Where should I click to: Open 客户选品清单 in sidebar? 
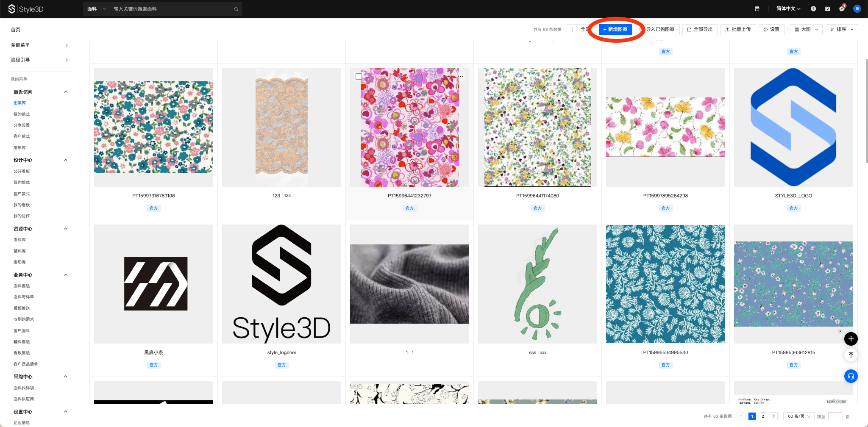tap(26, 364)
